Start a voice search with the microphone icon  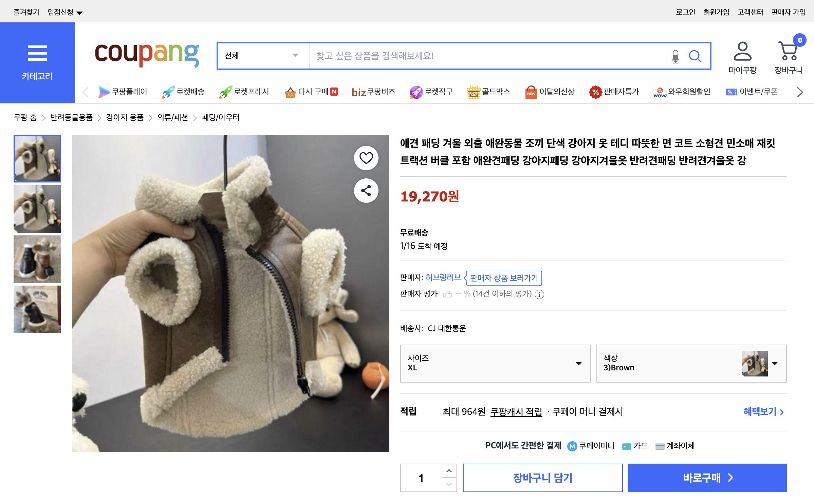pos(675,56)
